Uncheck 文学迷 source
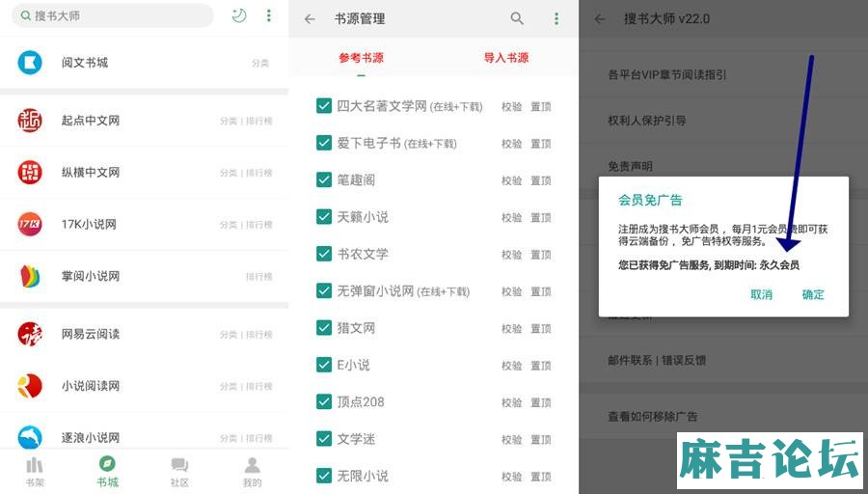The height and width of the screenshot is (494, 868). coord(324,439)
